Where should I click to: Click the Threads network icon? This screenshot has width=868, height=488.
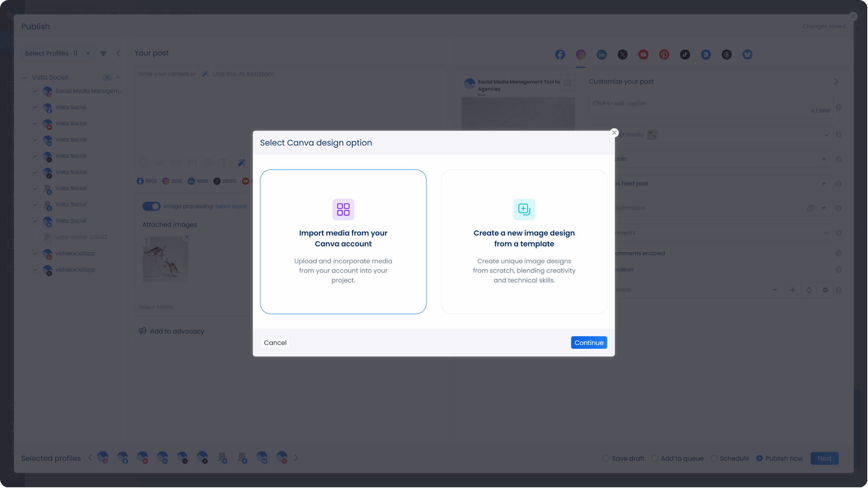(x=727, y=54)
